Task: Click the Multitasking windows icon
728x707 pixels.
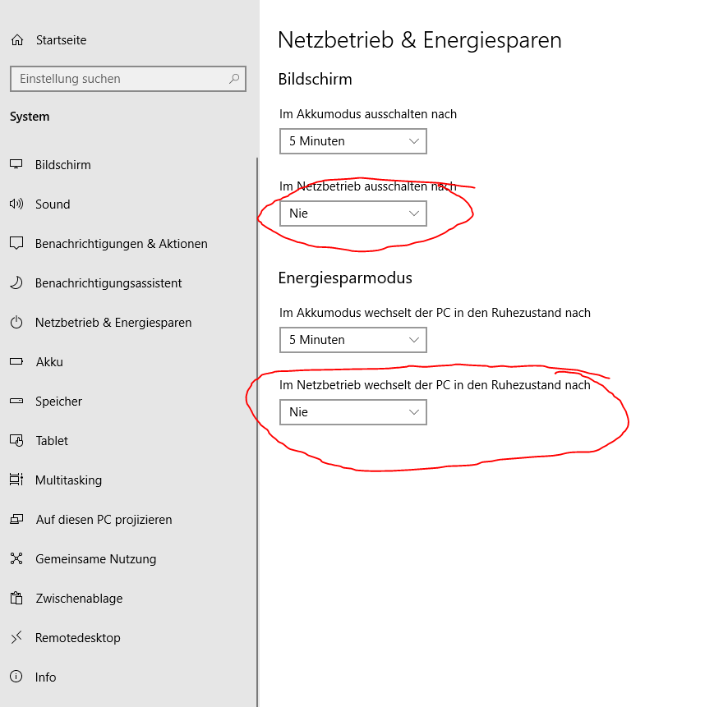Action: pyautogui.click(x=16, y=480)
